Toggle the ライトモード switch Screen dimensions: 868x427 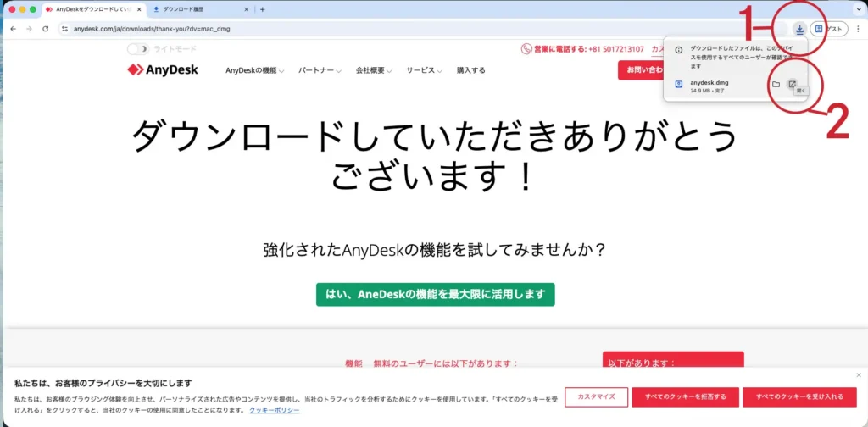pyautogui.click(x=137, y=49)
